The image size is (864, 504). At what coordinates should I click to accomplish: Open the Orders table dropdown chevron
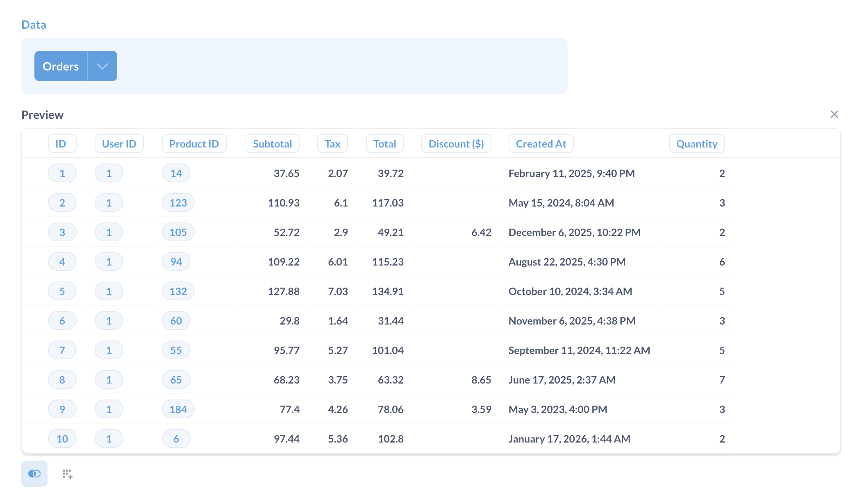102,66
